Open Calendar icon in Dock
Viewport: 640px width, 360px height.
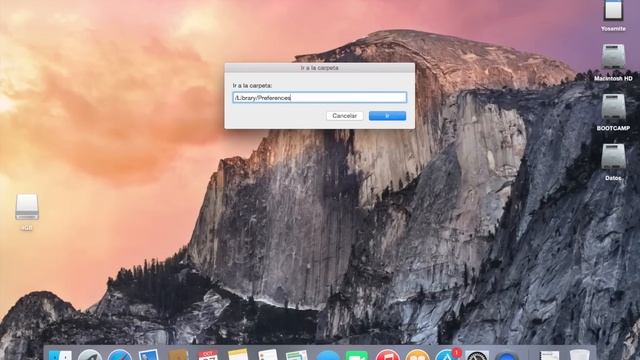208,355
